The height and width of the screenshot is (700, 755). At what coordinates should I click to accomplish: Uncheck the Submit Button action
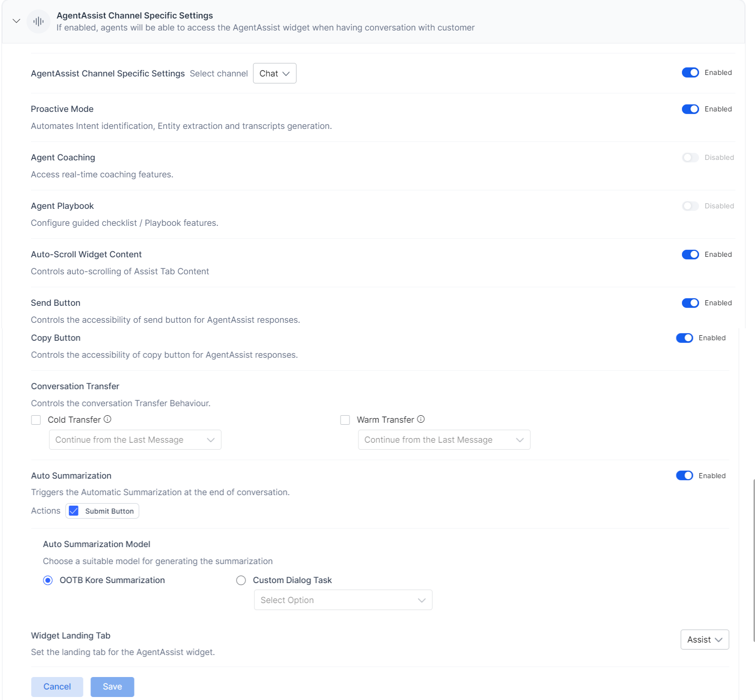click(x=73, y=511)
